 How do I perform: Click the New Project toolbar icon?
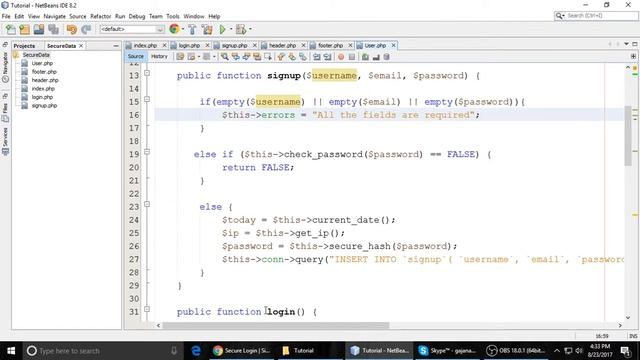24,29
